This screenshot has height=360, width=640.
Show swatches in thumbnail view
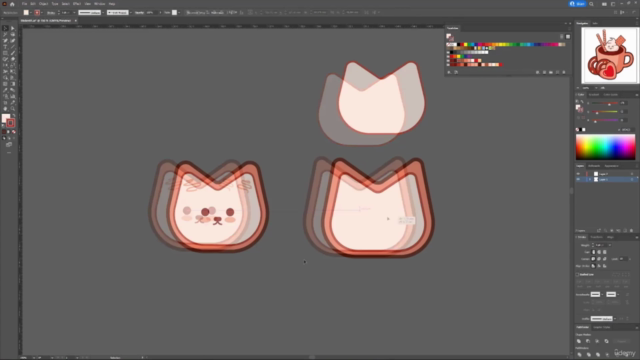568,36
